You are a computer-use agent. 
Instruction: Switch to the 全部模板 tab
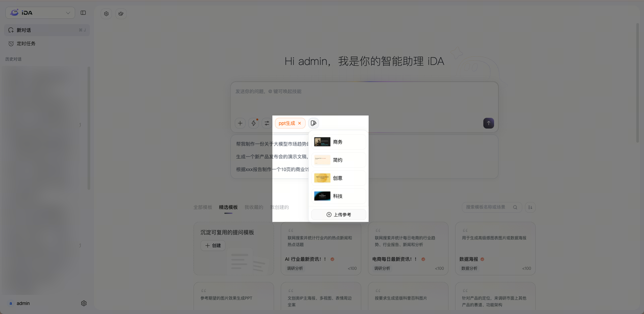[x=203, y=207]
